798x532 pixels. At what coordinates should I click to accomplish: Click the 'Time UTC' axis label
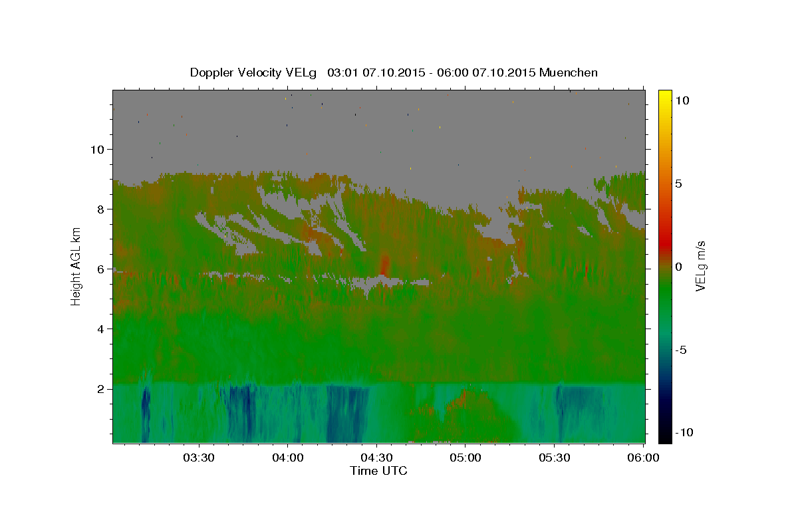[378, 471]
